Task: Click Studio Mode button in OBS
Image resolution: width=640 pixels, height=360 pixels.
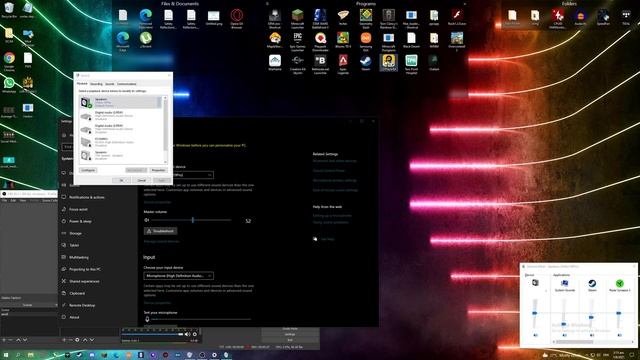Action: click(290, 329)
